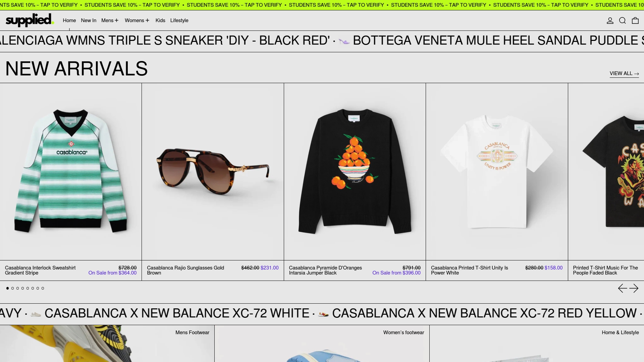Tap the students save 10% banner
Viewport: 644px width, 362px height.
(322, 5)
